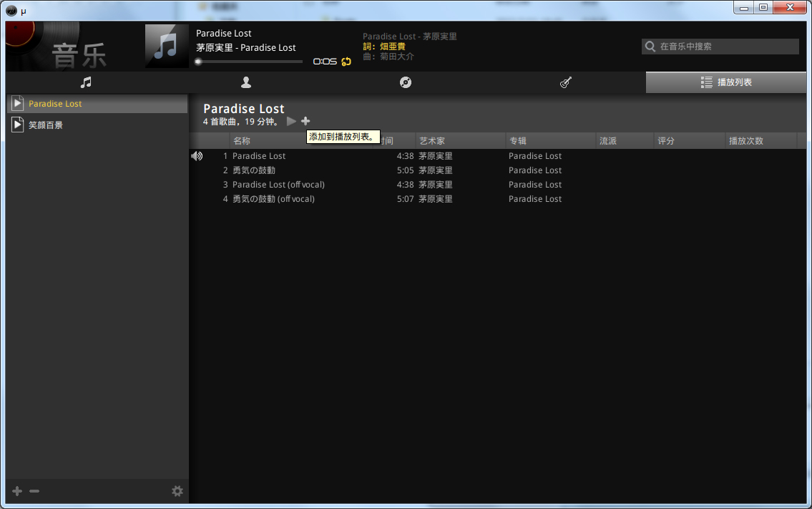Click the speaker icon on track 1
812x509 pixels.
[x=197, y=156]
